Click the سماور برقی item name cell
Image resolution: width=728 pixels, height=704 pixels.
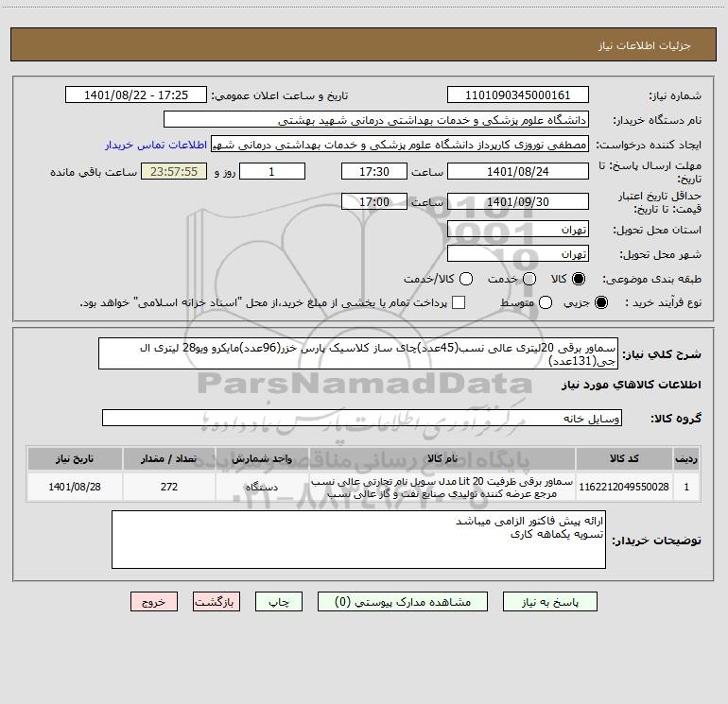point(442,487)
